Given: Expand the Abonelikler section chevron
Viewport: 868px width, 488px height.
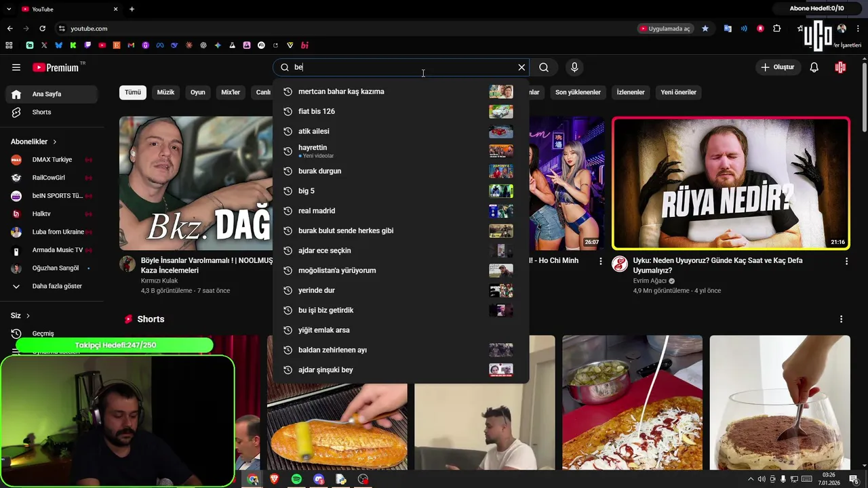Looking at the screenshot, I should tap(55, 142).
